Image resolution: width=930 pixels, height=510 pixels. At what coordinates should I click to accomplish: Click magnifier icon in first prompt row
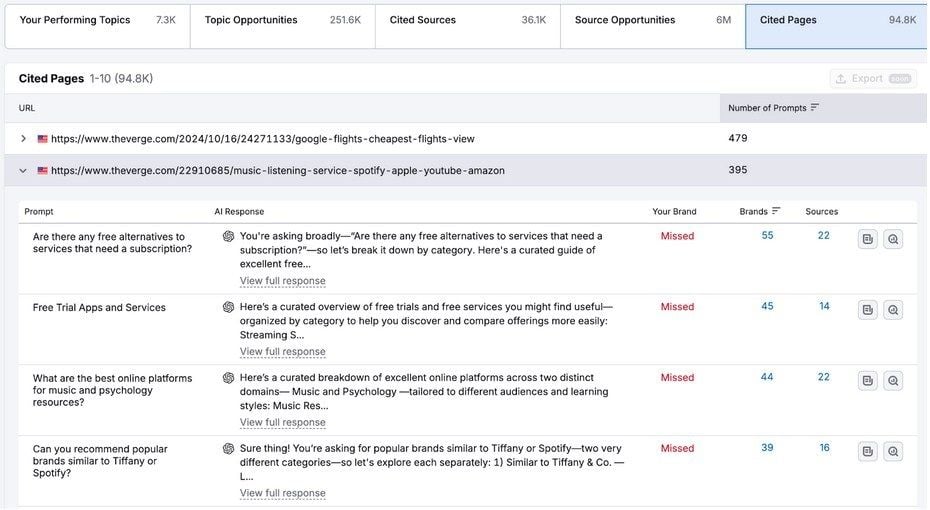coord(893,239)
